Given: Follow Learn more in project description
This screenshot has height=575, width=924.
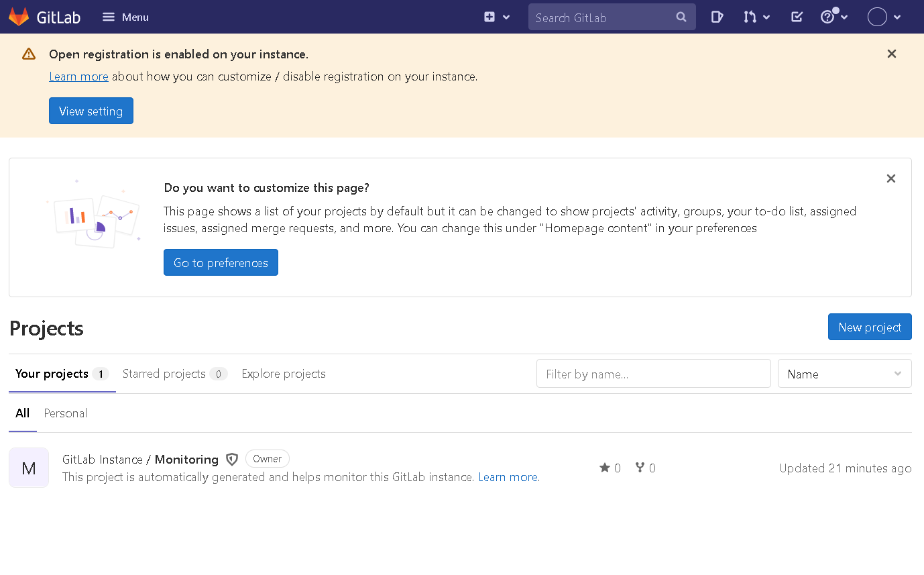Looking at the screenshot, I should (x=508, y=477).
